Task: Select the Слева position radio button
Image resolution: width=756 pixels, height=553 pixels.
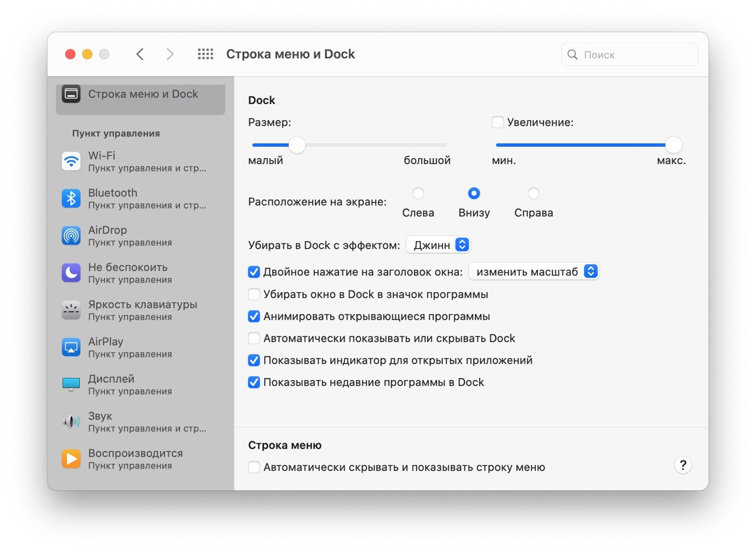Action: [418, 193]
